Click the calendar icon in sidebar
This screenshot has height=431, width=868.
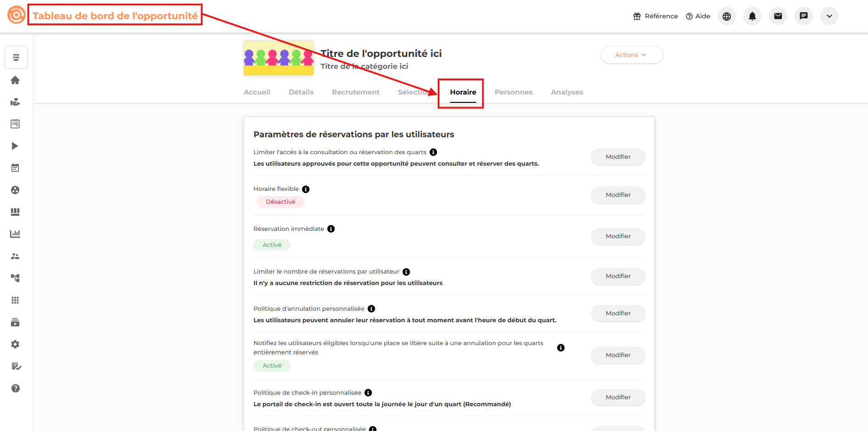[15, 168]
